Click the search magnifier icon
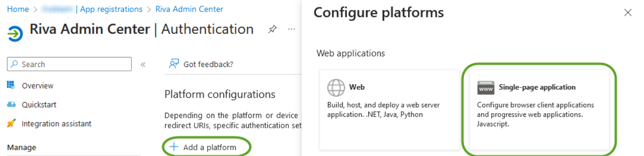The height and width of the screenshot is (156, 644). point(15,64)
